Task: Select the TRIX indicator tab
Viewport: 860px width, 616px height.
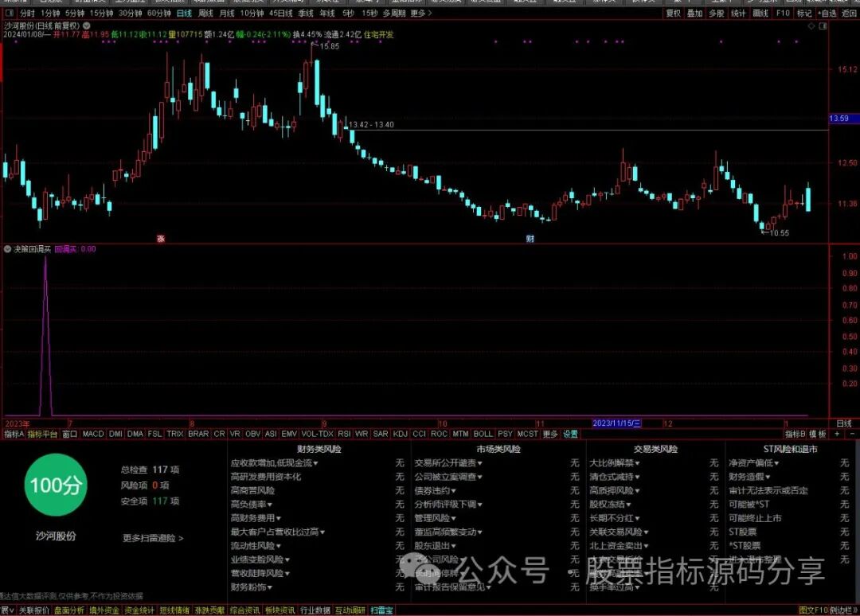Action: click(175, 434)
